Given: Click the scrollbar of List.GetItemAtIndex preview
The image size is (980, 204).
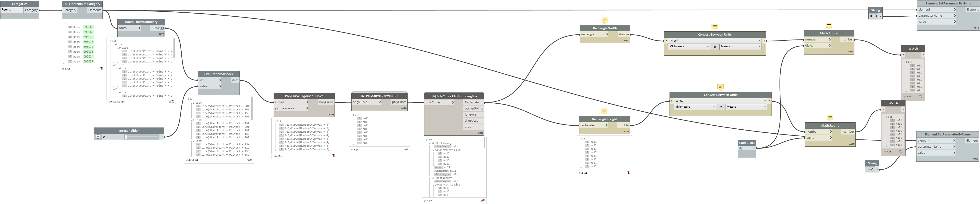Looking at the screenshot, I should [252, 109].
